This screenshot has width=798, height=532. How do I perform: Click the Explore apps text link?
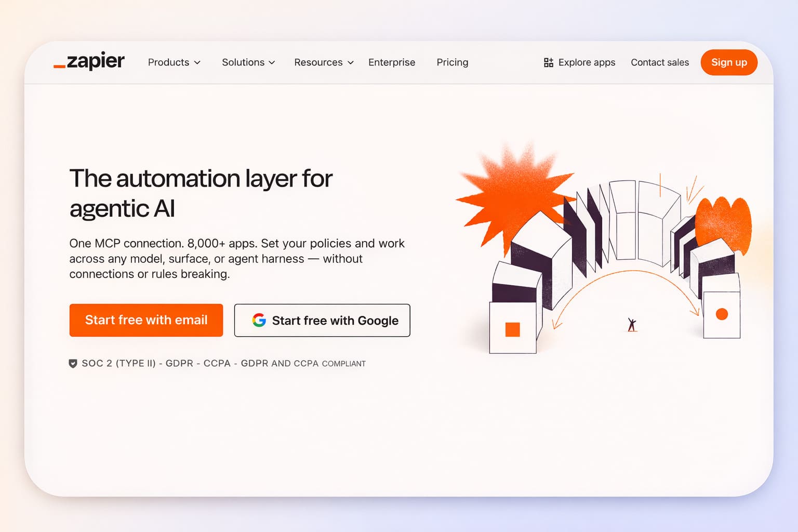click(587, 62)
